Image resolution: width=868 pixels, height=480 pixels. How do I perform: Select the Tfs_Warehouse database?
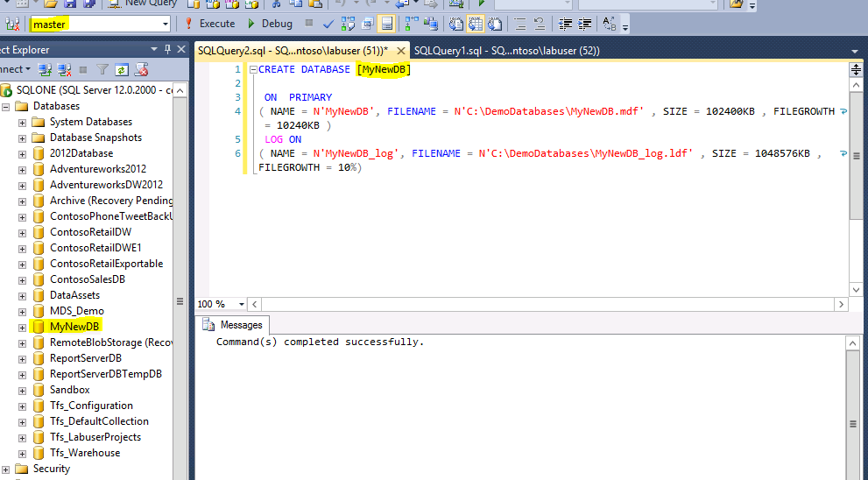click(x=85, y=453)
